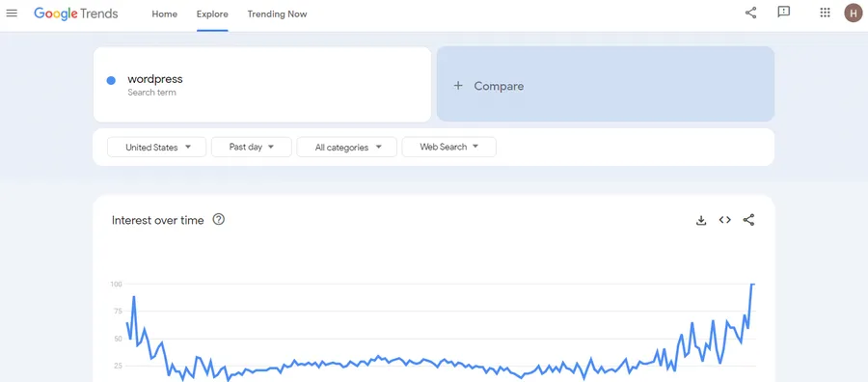This screenshot has width=868, height=382.
Task: Select the Explore tab
Action: coord(212,14)
